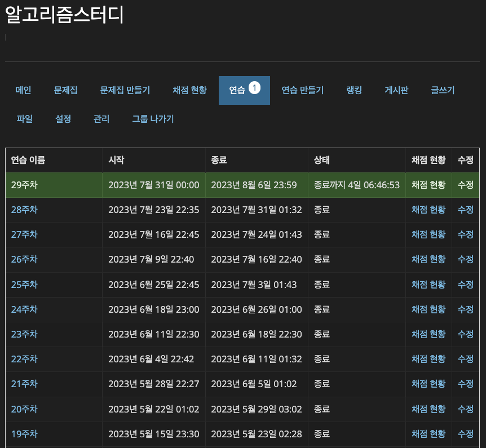This screenshot has height=448, width=486.
Task: Click 수정 for 27주차
Action: tap(466, 234)
